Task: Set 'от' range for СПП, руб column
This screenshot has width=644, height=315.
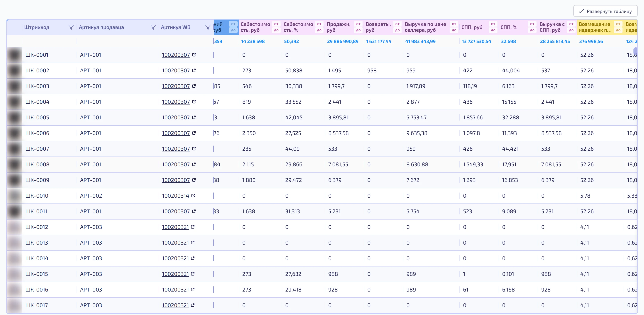Action: point(493,24)
